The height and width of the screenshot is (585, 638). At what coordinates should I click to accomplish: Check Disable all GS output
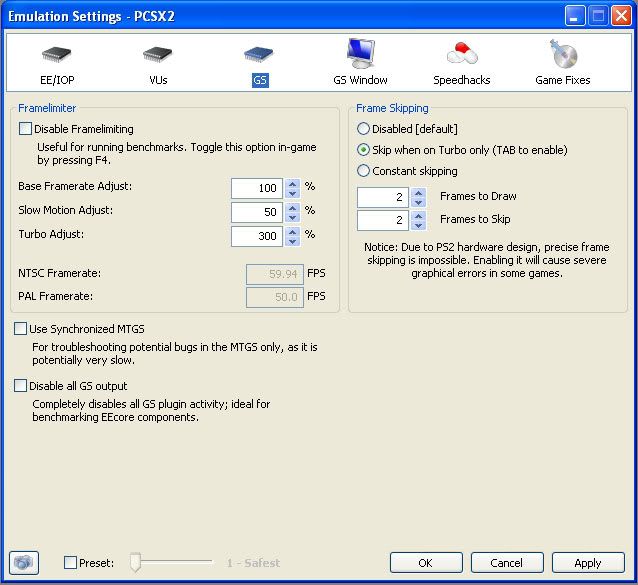(20, 386)
